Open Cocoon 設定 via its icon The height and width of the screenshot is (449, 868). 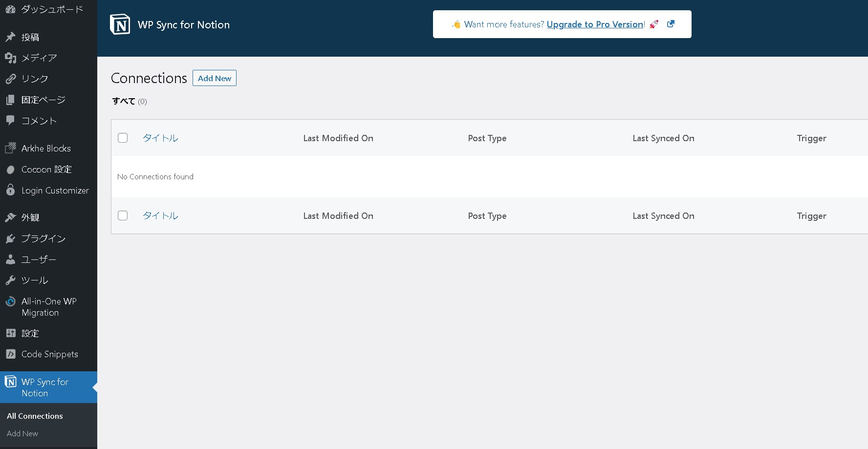(x=10, y=169)
